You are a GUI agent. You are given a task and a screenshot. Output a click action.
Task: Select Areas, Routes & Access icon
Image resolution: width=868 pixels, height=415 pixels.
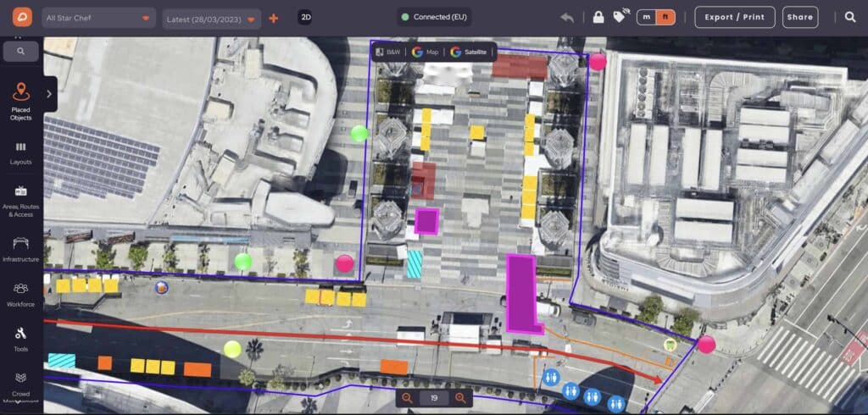click(x=21, y=200)
